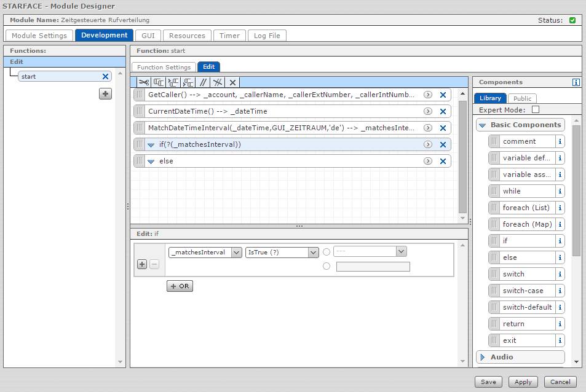Select the radio button beside the text field
586x392 pixels.
[327, 266]
